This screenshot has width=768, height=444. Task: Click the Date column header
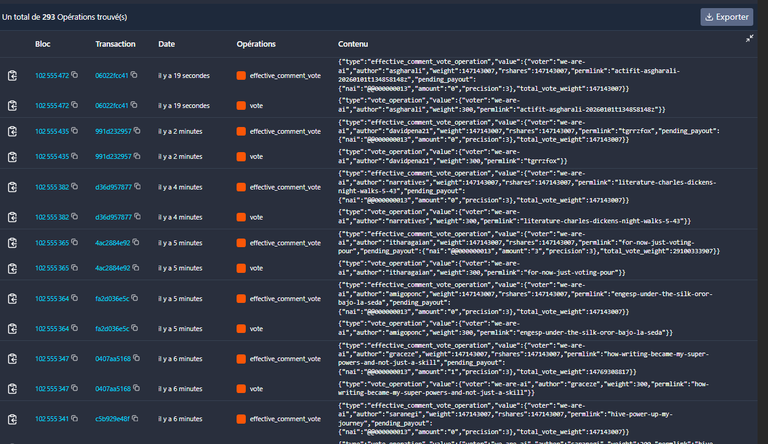tap(166, 45)
